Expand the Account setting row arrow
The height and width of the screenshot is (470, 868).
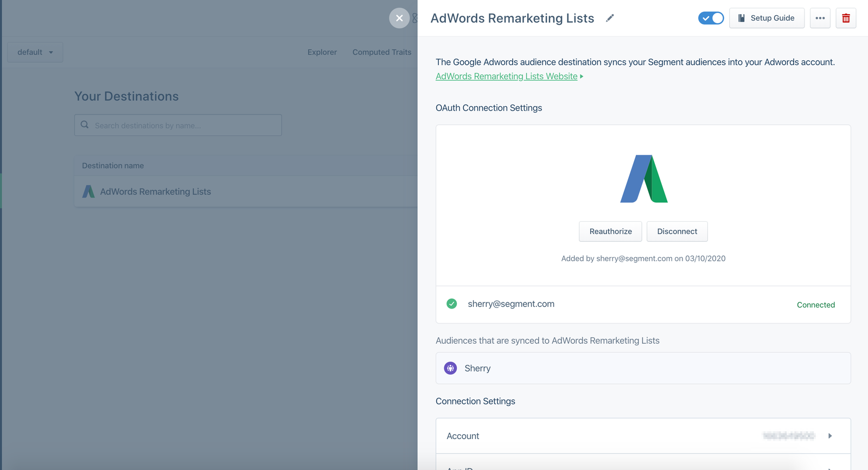(x=829, y=436)
